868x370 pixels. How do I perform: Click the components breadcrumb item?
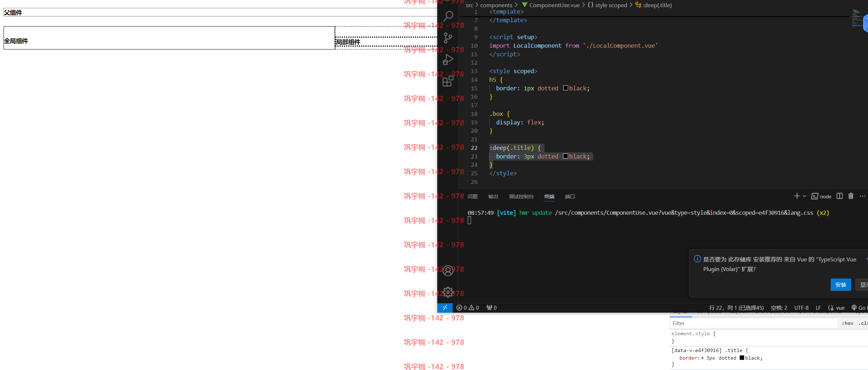496,5
